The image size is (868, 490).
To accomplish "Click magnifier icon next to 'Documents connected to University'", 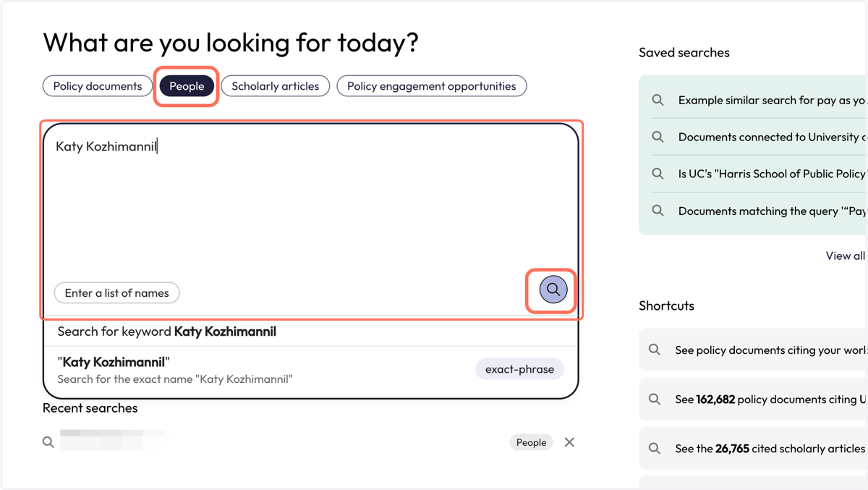I will coord(658,137).
